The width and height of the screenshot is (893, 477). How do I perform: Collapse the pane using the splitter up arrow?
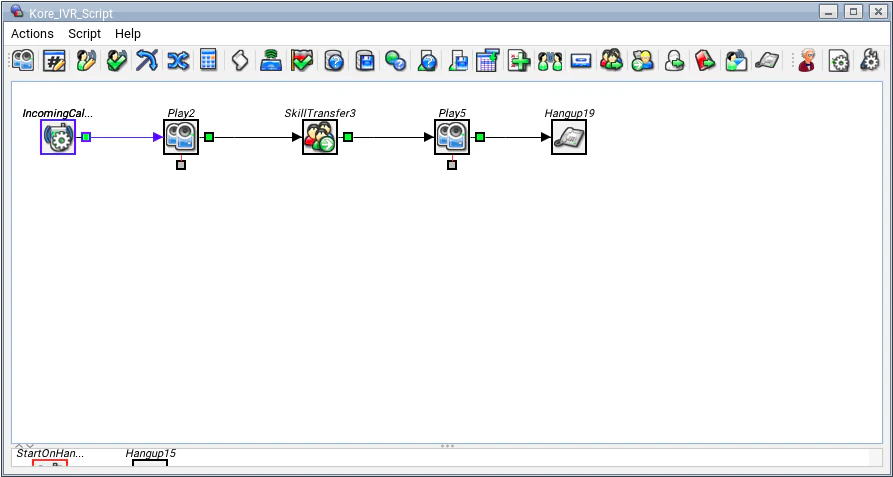pos(19,446)
